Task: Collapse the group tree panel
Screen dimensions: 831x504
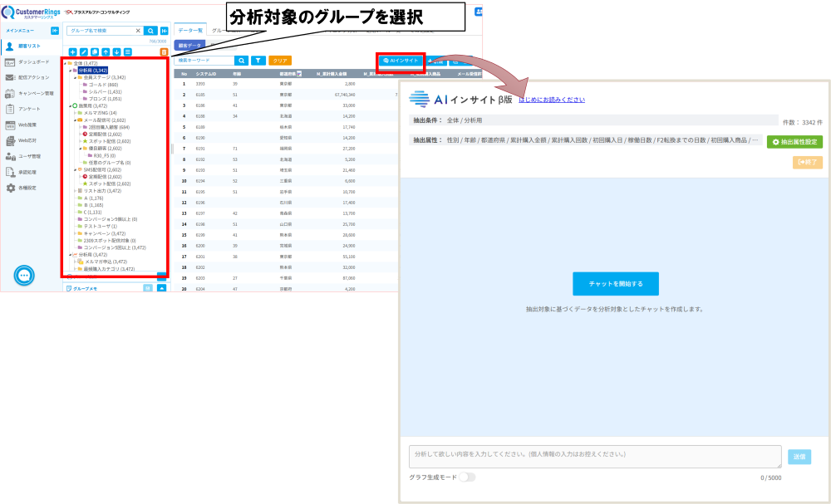Action: click(x=165, y=31)
